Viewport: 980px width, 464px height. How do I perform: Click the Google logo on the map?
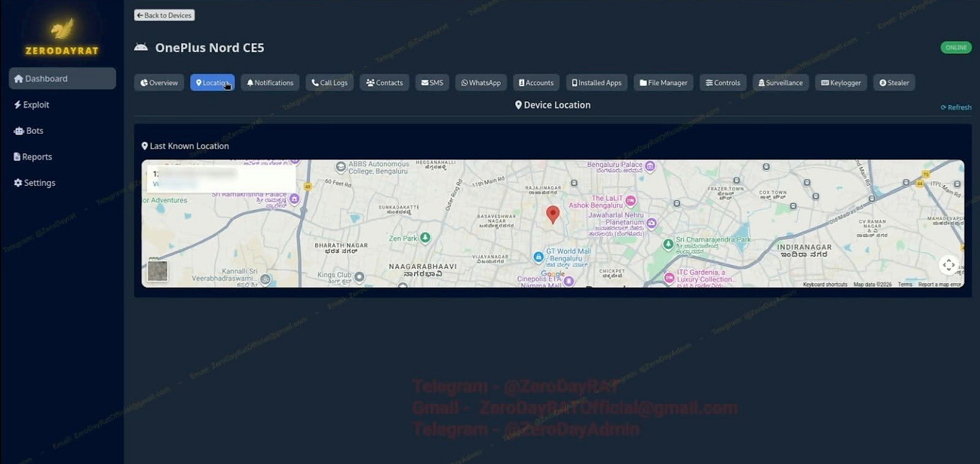[553, 274]
